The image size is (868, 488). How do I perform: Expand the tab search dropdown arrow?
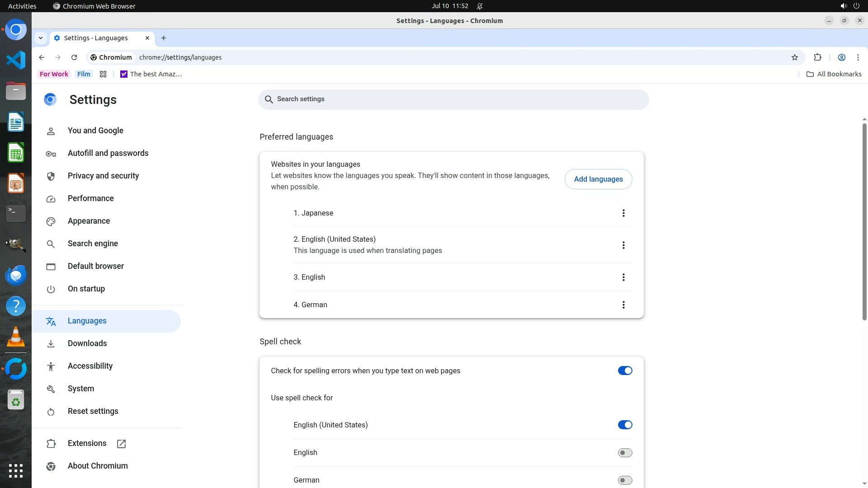pyautogui.click(x=41, y=38)
